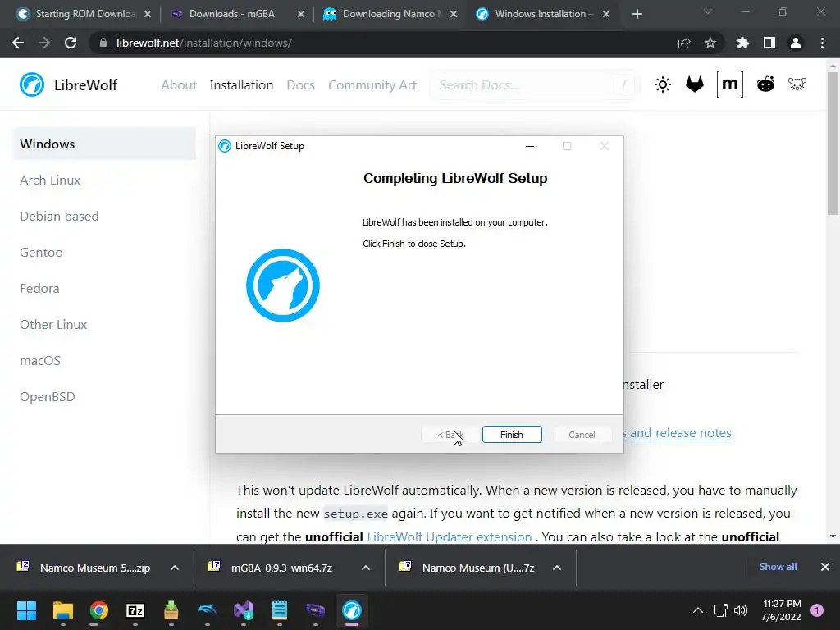The height and width of the screenshot is (630, 840).
Task: Open the Lemmy mouse icon link
Action: click(x=797, y=84)
